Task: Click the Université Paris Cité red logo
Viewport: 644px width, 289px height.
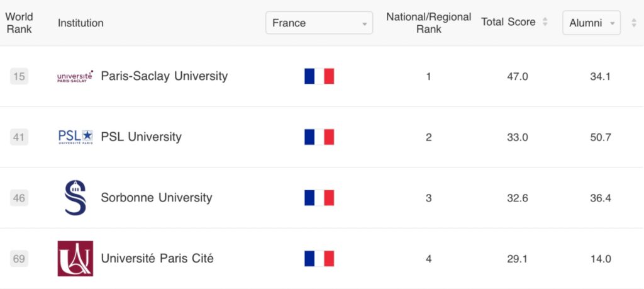Action: coord(75,259)
